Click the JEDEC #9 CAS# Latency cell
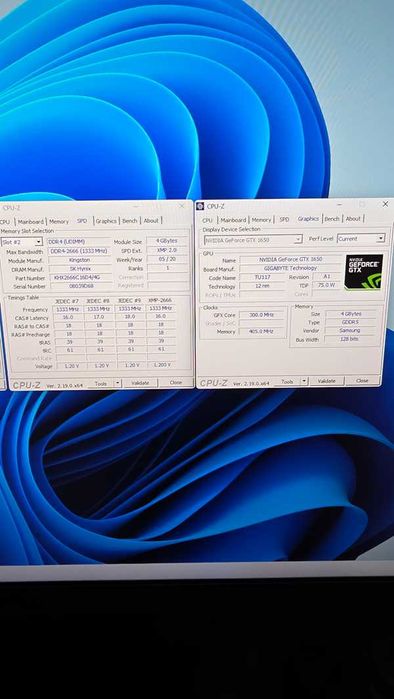 tap(129, 317)
